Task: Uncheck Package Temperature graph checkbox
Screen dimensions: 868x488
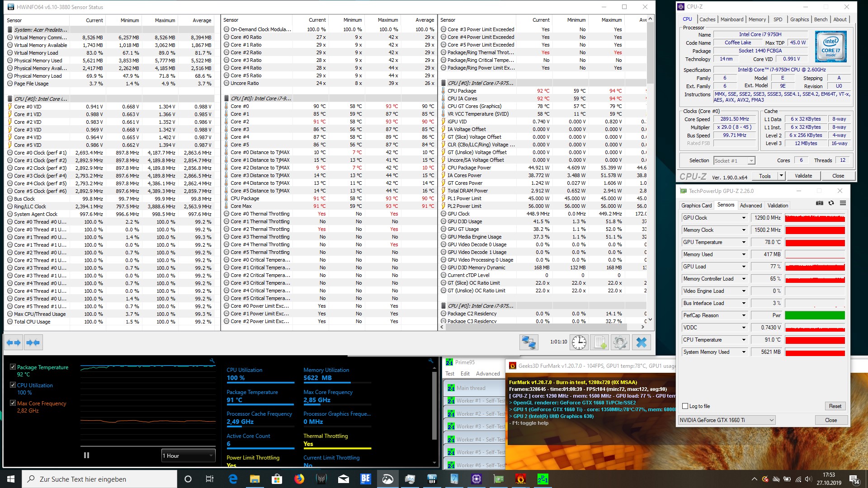Action: click(x=13, y=367)
